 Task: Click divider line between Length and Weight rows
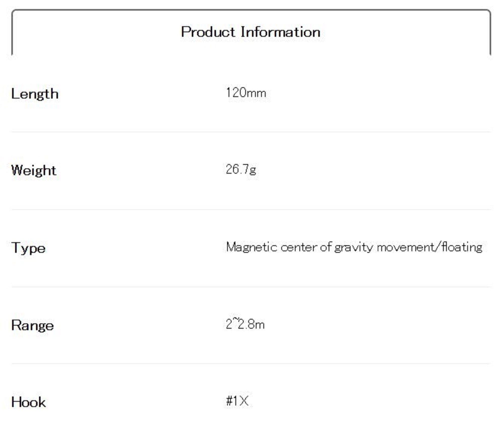pyautogui.click(x=251, y=132)
